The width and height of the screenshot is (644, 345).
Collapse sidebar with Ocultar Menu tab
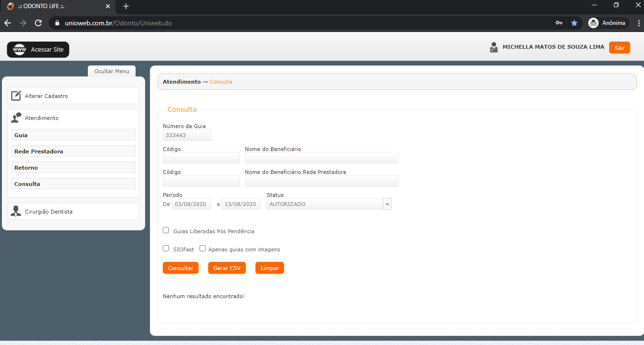pyautogui.click(x=112, y=71)
